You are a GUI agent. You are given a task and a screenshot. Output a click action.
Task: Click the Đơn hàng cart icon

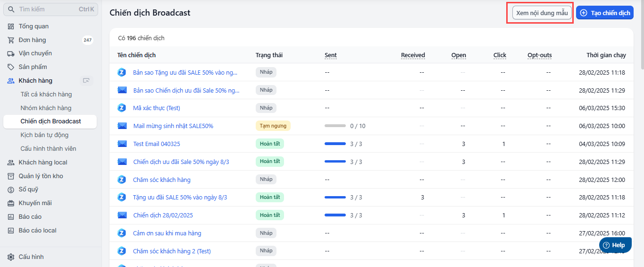pyautogui.click(x=11, y=40)
